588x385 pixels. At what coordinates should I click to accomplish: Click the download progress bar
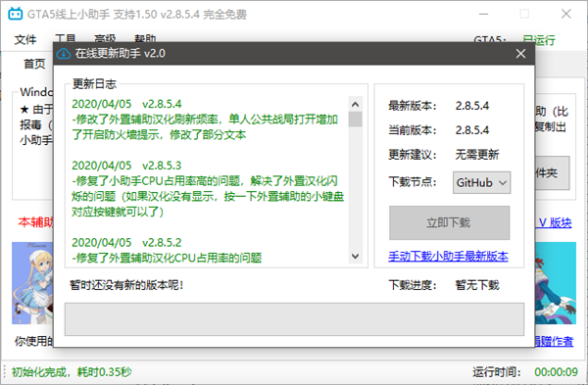pyautogui.click(x=294, y=319)
